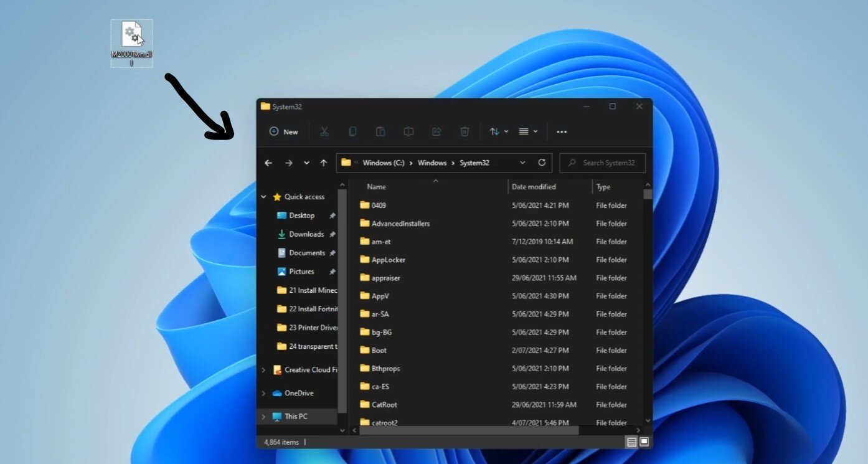Click the Downloads arrow icon in sidebar

click(x=281, y=234)
